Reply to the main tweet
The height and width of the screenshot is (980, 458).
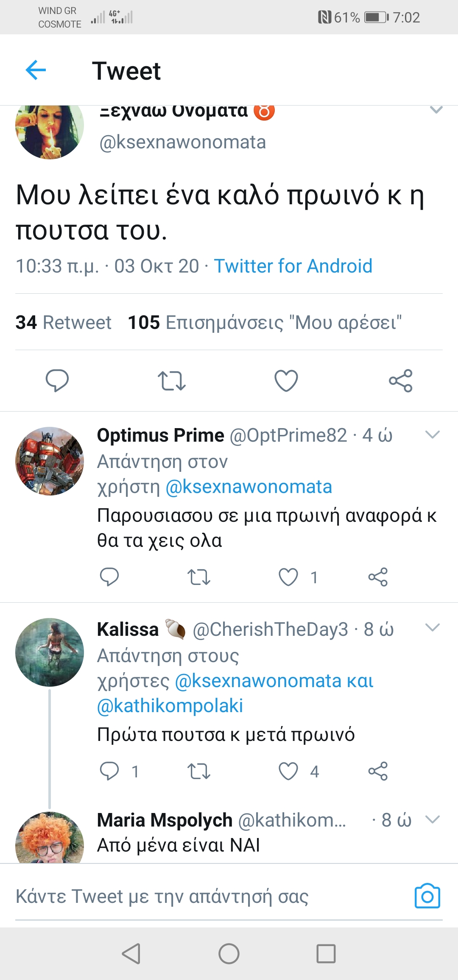[57, 380]
